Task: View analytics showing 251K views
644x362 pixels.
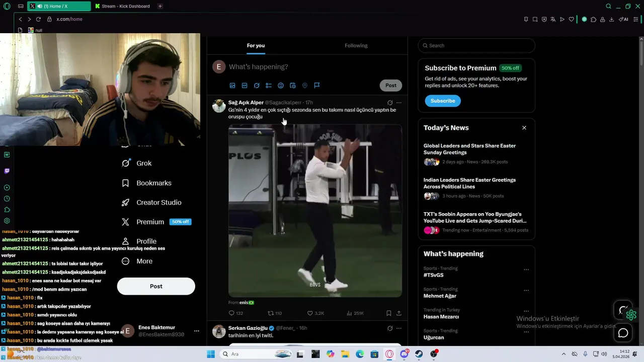Action: [355, 313]
